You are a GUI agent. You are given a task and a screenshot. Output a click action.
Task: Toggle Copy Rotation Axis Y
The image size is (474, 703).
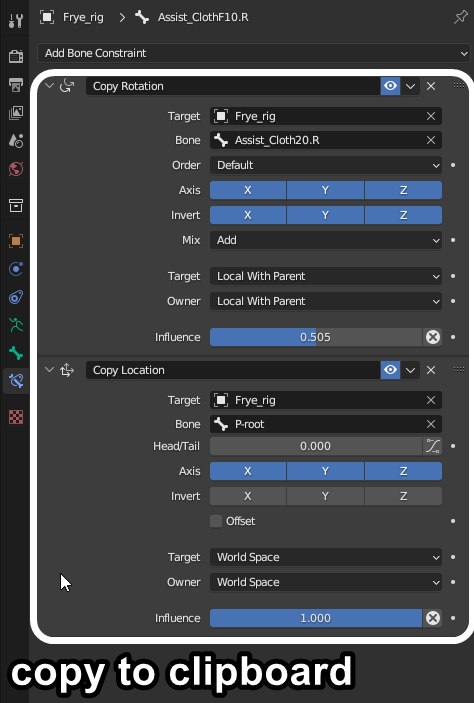click(x=325, y=190)
